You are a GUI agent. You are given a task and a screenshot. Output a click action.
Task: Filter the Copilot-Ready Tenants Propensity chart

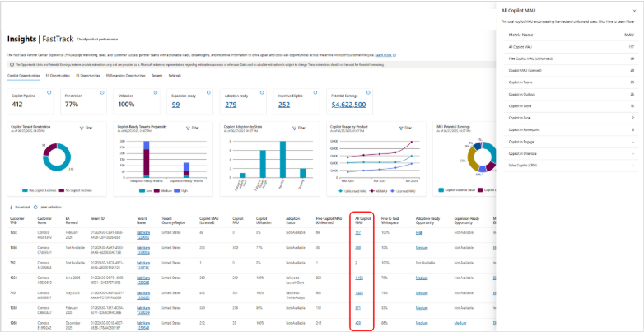point(193,129)
